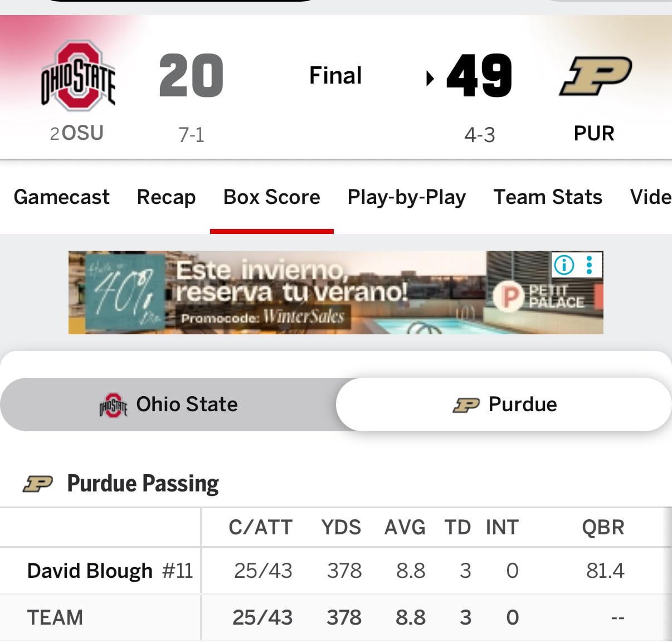Go to the Play-by-Play tab
The height and width of the screenshot is (643, 672).
(406, 197)
